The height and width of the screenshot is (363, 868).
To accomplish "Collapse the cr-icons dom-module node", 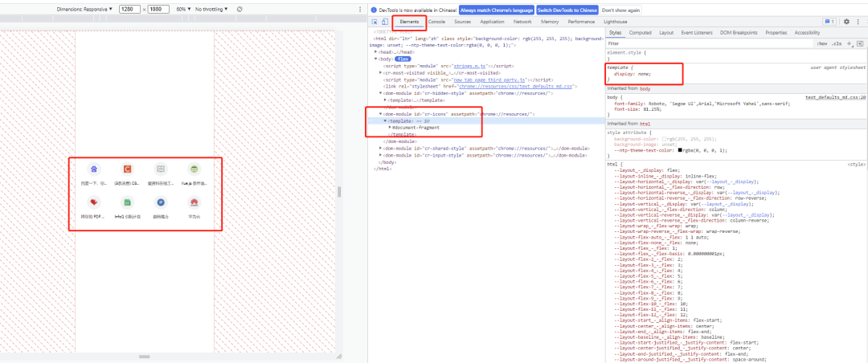I will pos(381,114).
